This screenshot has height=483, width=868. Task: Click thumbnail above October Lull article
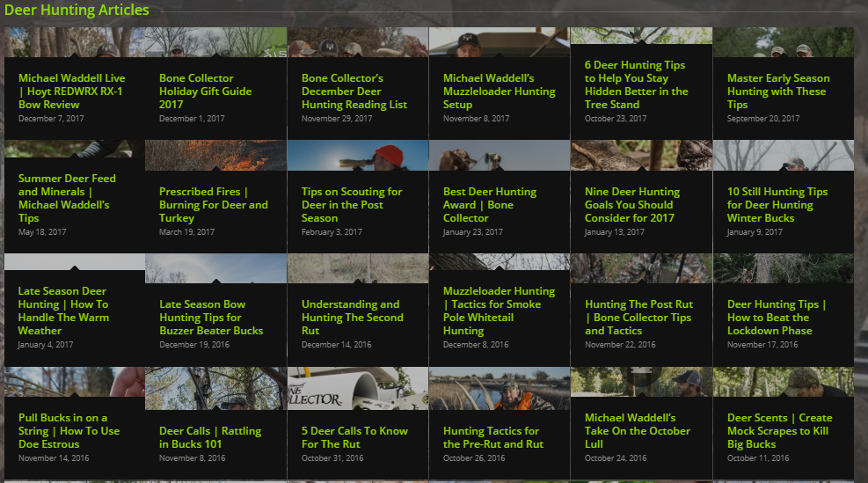pos(641,381)
